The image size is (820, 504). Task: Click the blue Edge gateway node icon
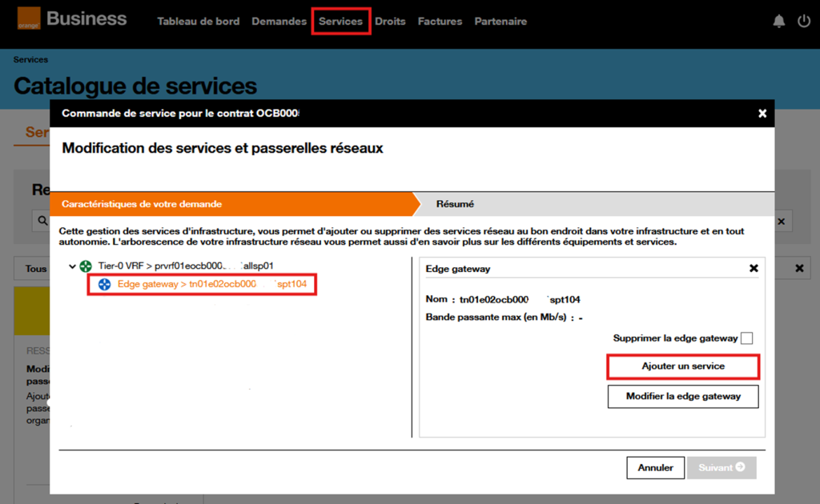(104, 284)
